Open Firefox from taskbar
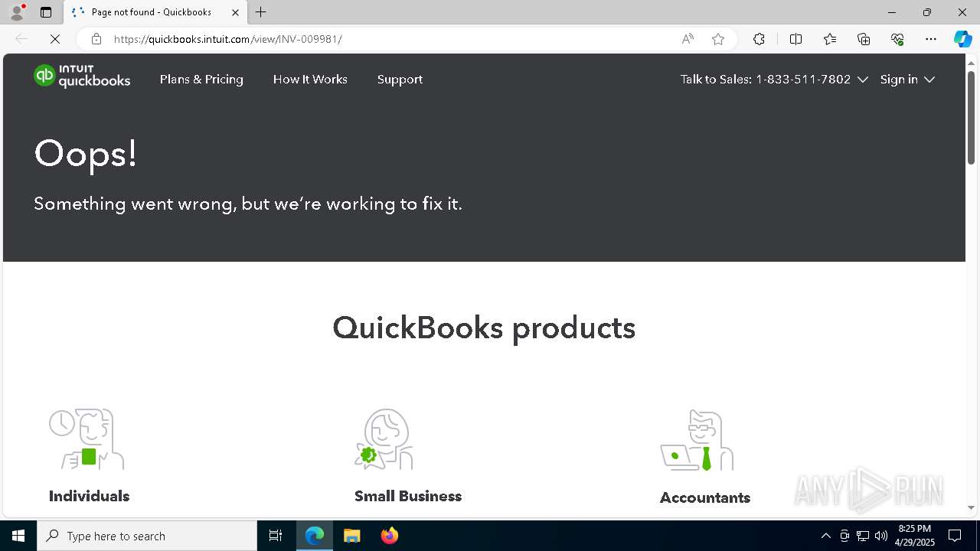Screen dimensions: 980x551 pyautogui.click(x=390, y=536)
